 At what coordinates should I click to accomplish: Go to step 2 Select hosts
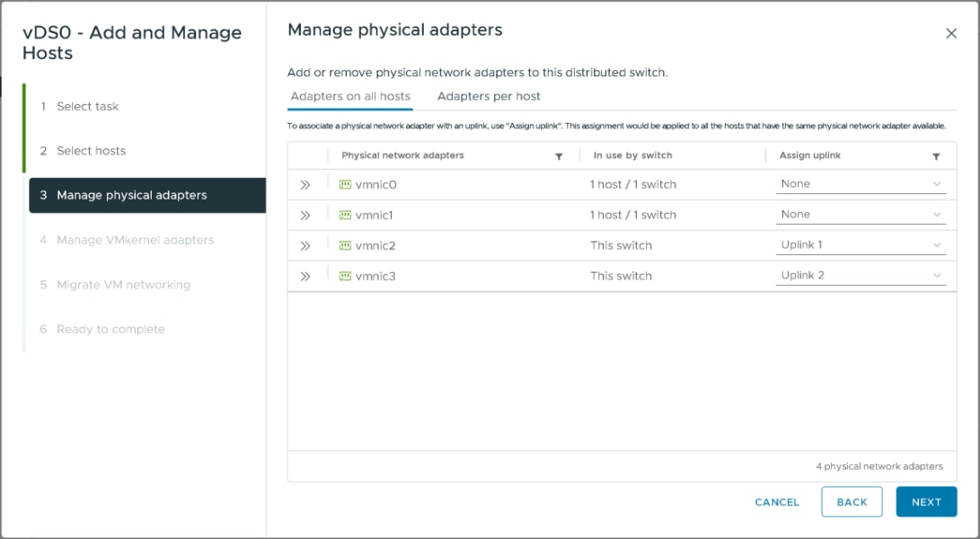coord(92,151)
